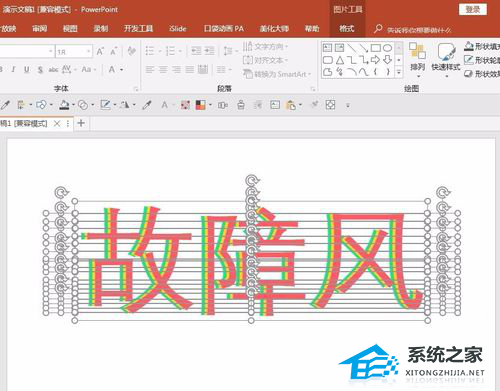The height and width of the screenshot is (391, 500).
Task: Click the shape outline pencil in quick access toolbar
Action: click(105, 105)
